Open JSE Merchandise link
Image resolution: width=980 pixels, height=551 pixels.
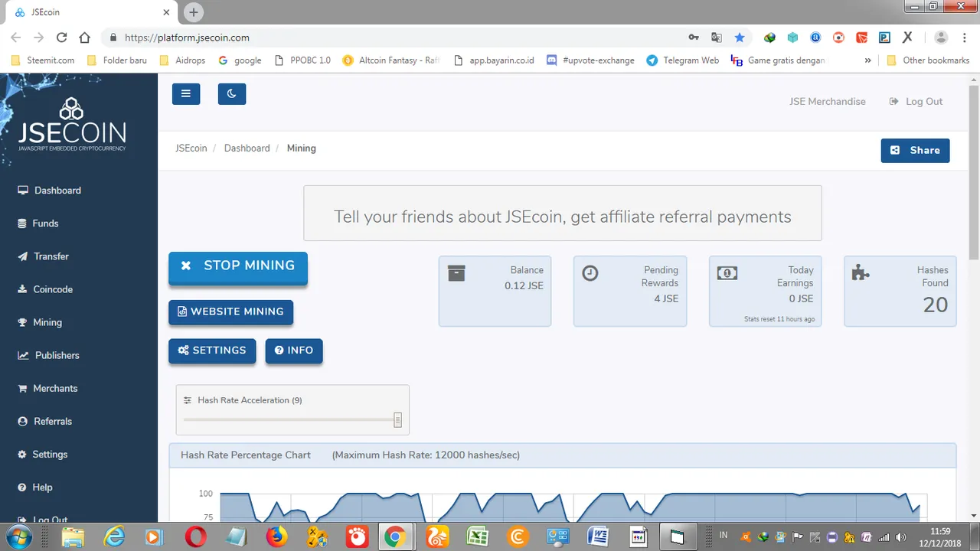tap(828, 101)
